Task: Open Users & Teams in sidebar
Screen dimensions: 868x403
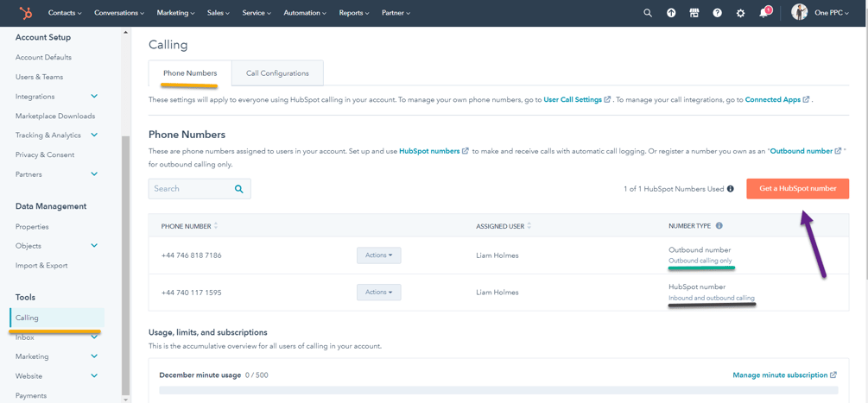Action: coord(40,77)
